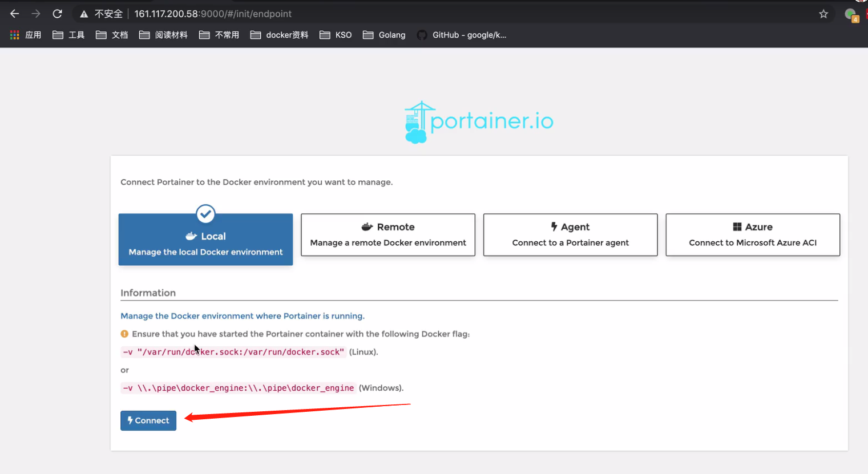
Task: Open the GitHub - google/k... bookmark
Action: click(x=462, y=35)
